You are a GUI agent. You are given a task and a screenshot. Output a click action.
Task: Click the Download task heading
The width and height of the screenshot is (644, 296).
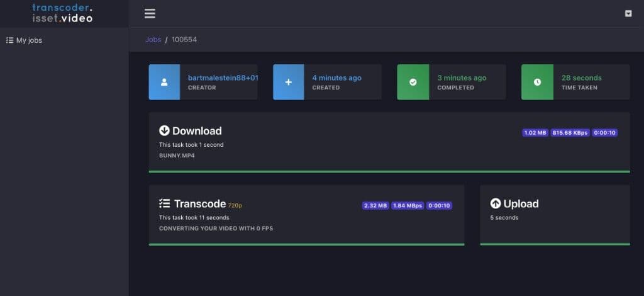point(197,131)
